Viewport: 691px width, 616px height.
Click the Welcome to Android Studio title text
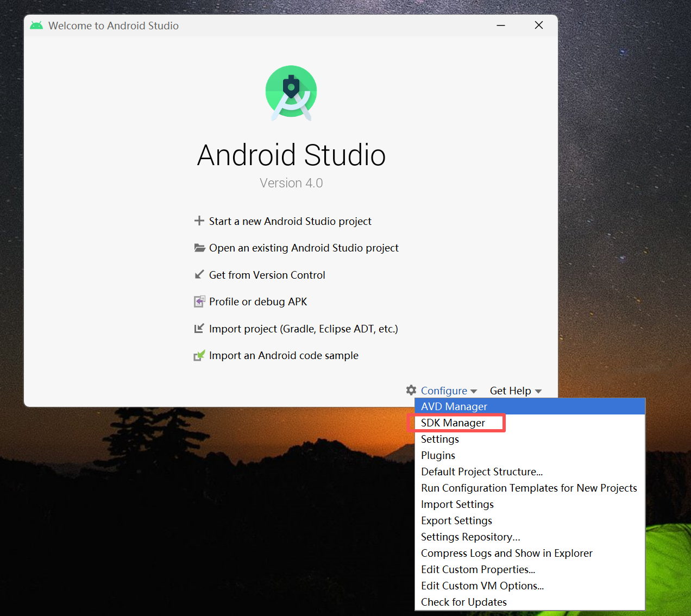click(x=114, y=26)
